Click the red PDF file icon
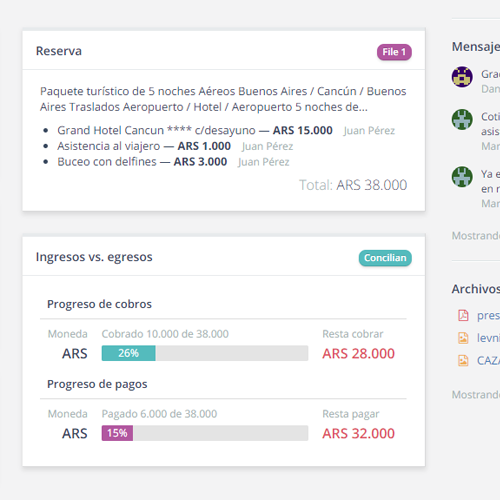The image size is (500, 500). click(463, 315)
